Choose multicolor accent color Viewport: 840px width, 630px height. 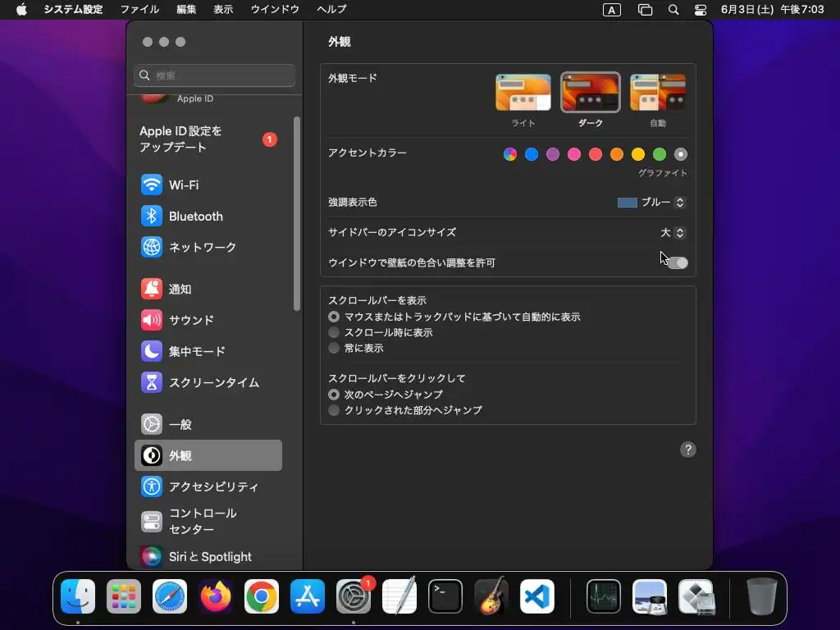point(510,154)
